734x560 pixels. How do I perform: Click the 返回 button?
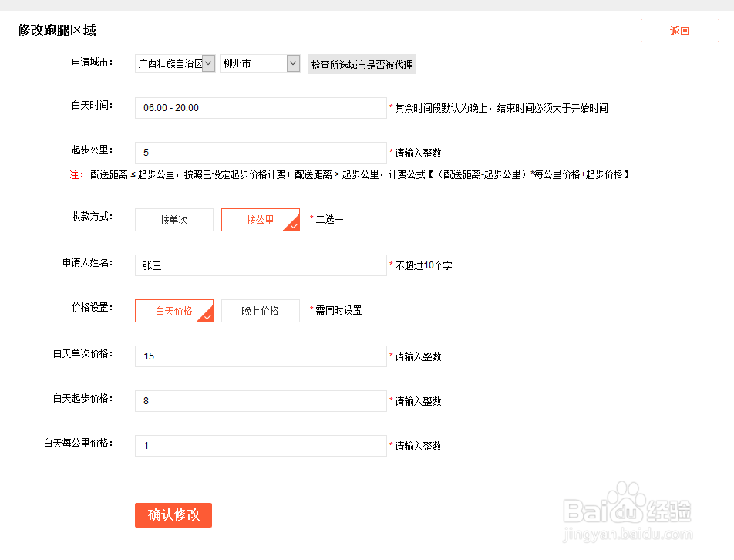(x=679, y=30)
